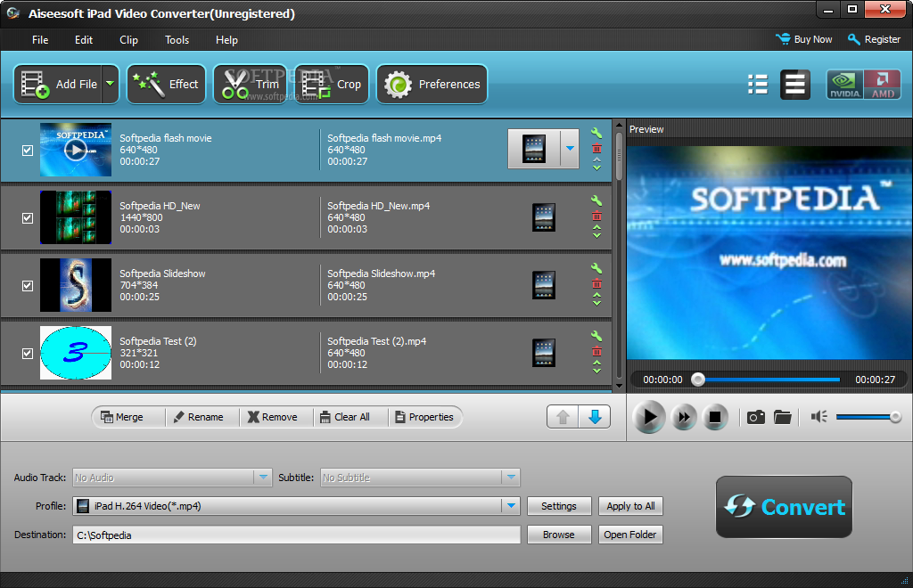Open the File menu
This screenshot has width=913, height=588.
pyautogui.click(x=40, y=39)
